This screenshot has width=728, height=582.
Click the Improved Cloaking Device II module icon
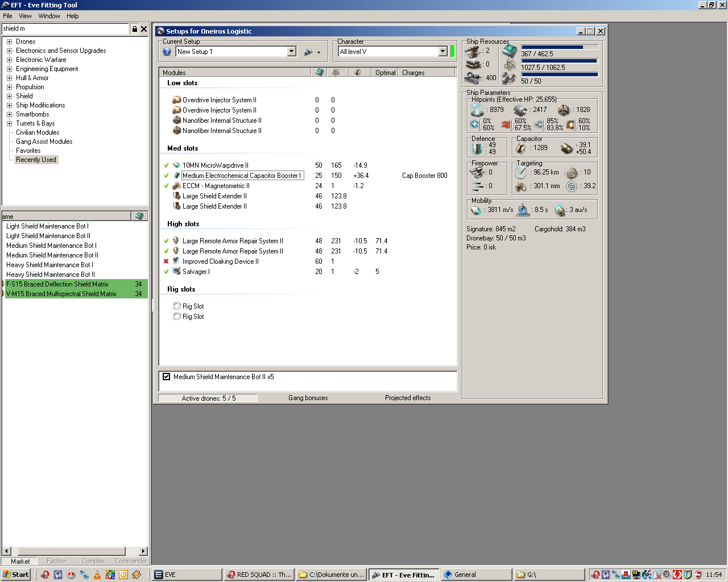click(x=176, y=261)
